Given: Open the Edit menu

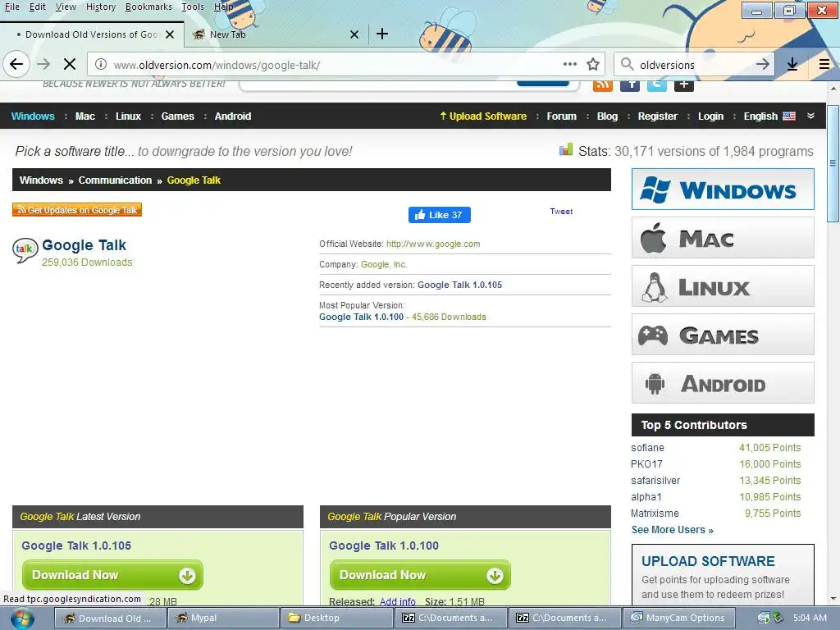Looking at the screenshot, I should (38, 7).
